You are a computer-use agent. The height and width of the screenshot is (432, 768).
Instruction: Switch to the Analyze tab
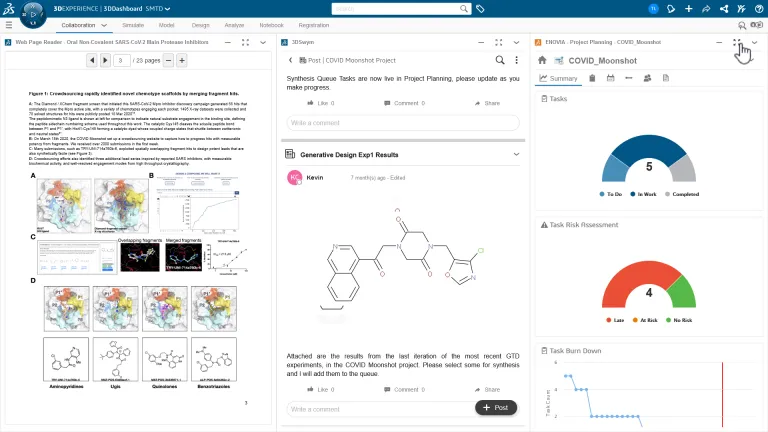tap(234, 25)
